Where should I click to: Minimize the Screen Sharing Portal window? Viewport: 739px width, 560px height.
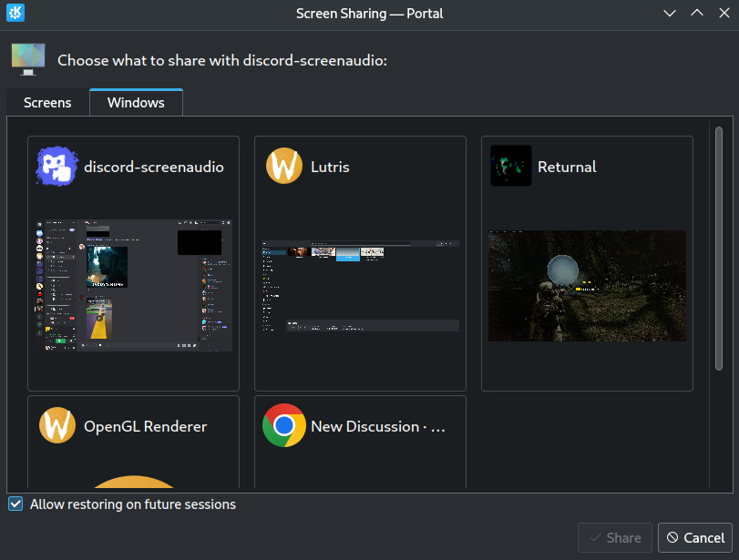tap(670, 13)
